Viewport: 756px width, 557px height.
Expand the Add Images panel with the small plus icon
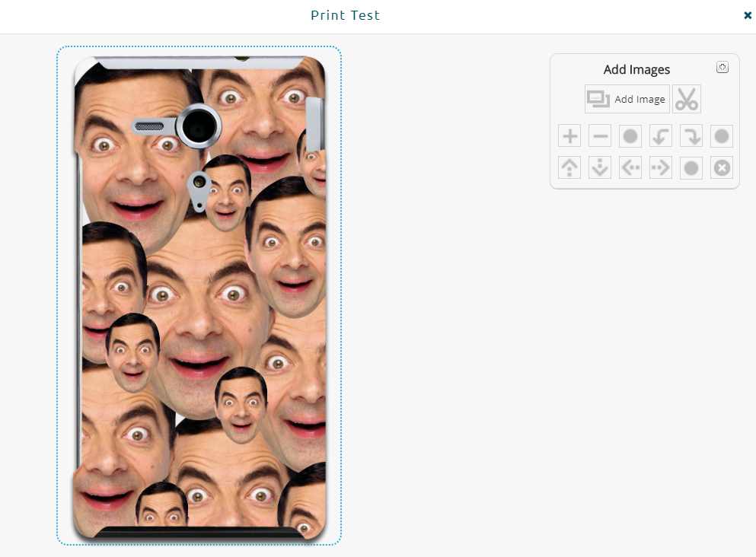pyautogui.click(x=723, y=67)
